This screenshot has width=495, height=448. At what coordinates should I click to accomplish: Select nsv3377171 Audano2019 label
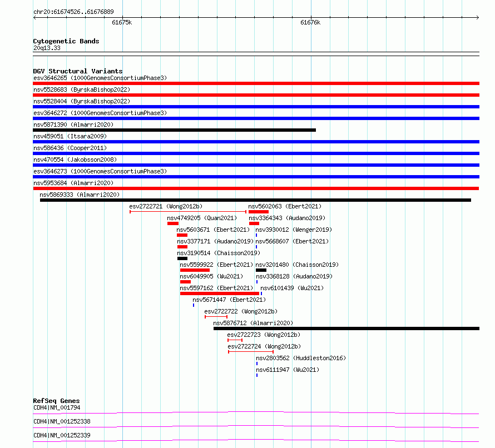point(215,241)
